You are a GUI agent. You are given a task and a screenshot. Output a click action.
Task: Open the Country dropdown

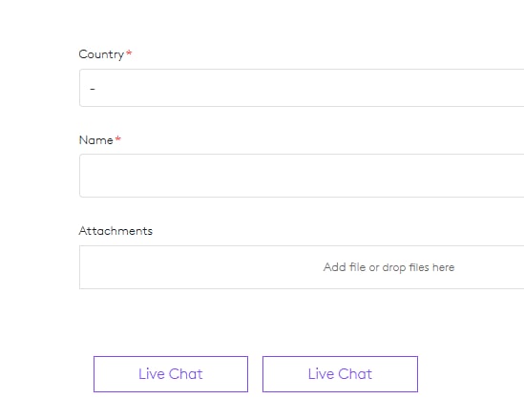(x=302, y=88)
